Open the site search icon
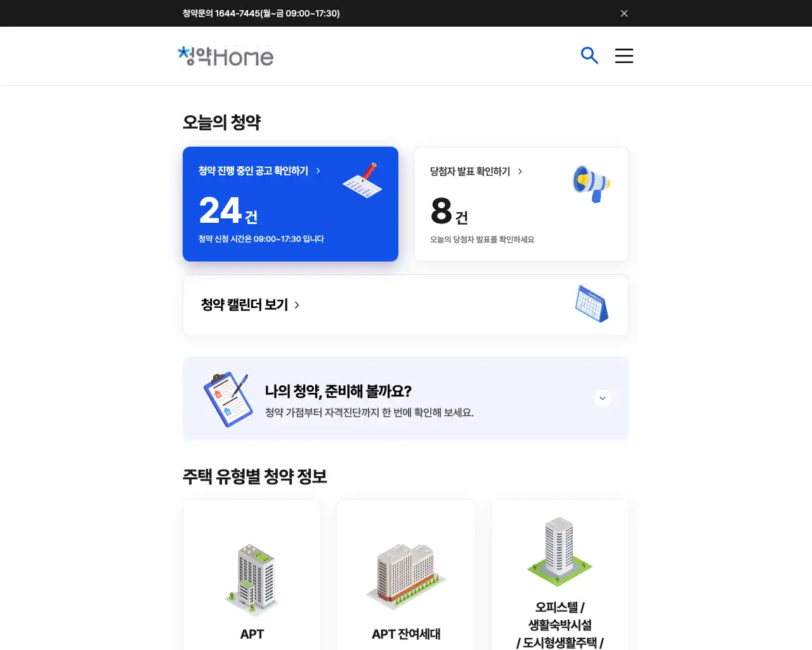812x650 pixels. (589, 55)
